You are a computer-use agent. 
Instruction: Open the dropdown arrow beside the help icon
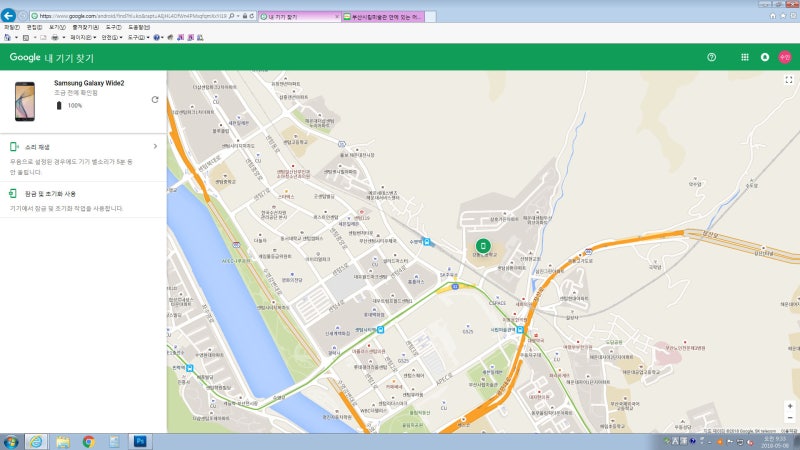(x=162, y=38)
